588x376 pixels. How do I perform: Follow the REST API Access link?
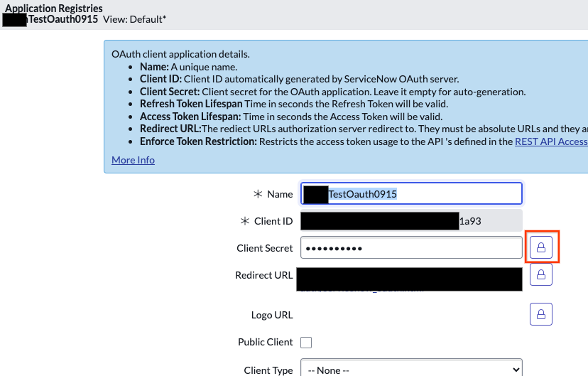tap(551, 141)
